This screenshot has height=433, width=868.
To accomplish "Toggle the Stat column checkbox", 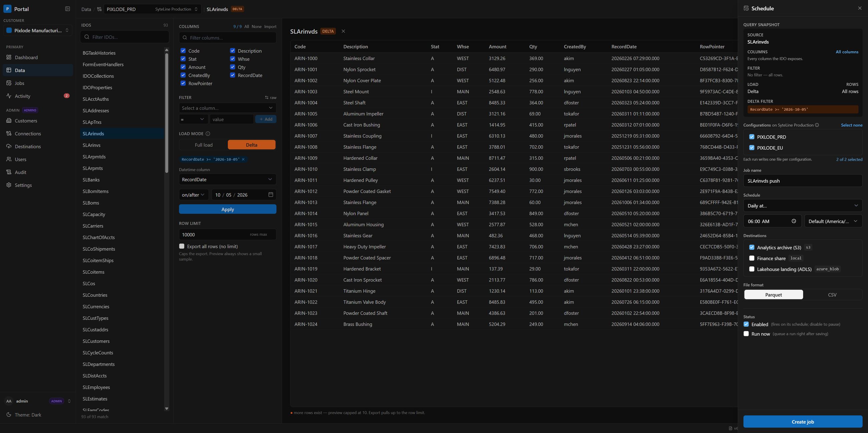I will point(183,59).
